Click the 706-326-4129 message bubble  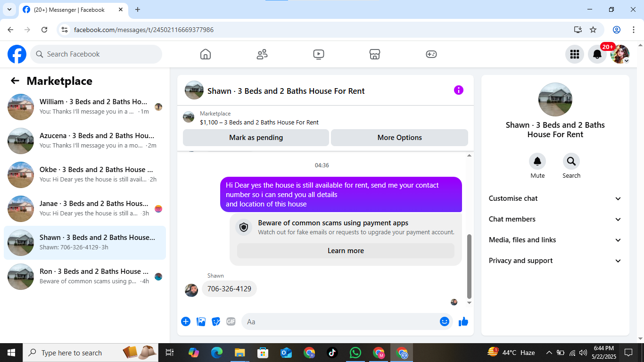click(x=229, y=289)
